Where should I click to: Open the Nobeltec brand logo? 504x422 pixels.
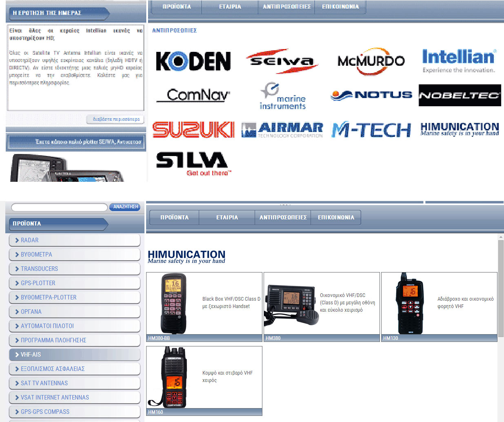[460, 95]
